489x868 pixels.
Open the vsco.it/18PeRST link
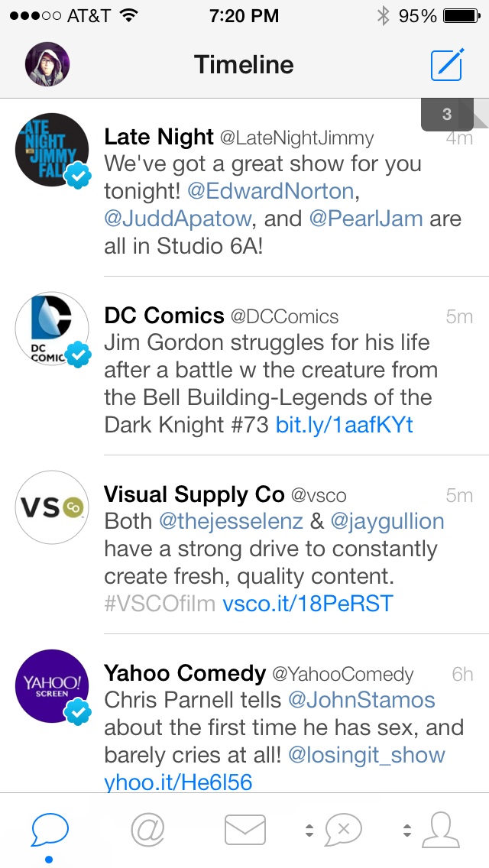307,604
